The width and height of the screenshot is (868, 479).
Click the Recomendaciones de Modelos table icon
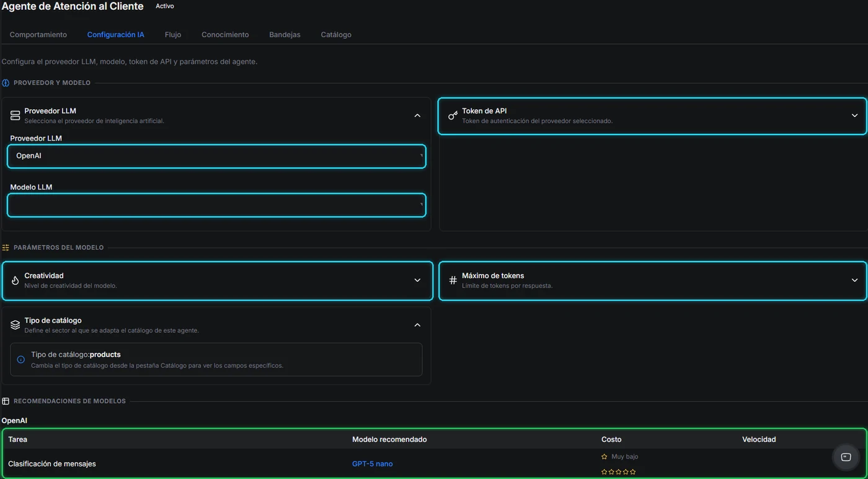pos(6,402)
